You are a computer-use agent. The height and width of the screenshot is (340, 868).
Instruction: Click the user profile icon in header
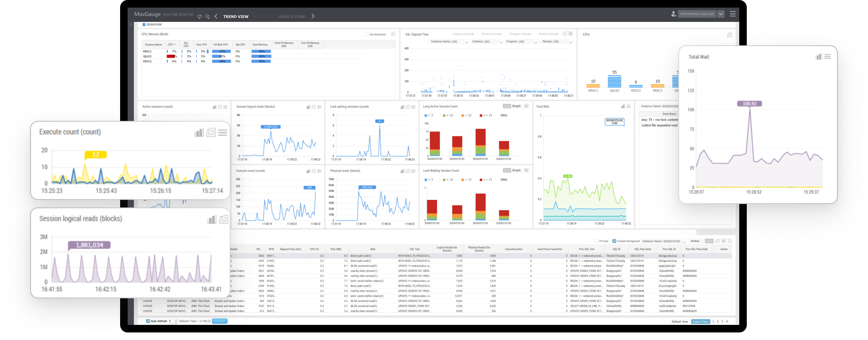[x=673, y=14]
